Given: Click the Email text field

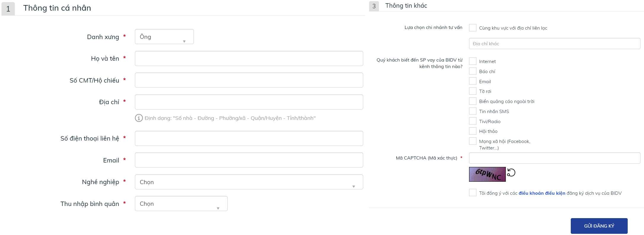Looking at the screenshot, I should (x=249, y=160).
